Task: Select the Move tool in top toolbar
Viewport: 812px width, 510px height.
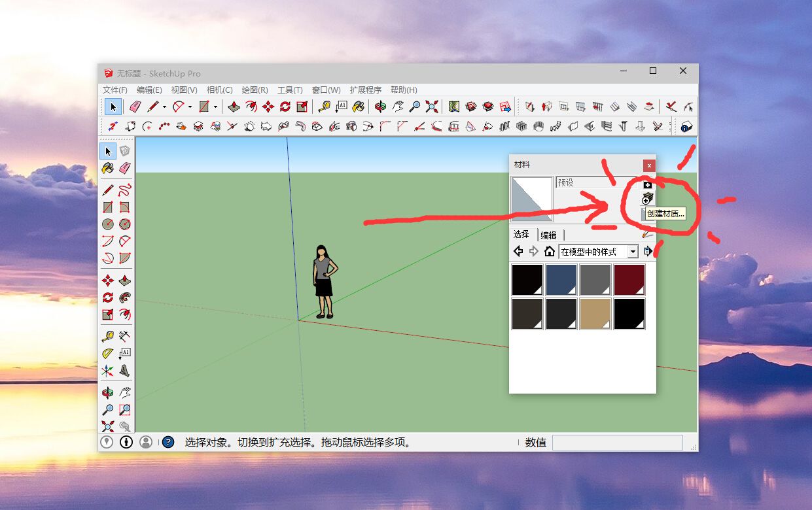Action: pyautogui.click(x=268, y=107)
